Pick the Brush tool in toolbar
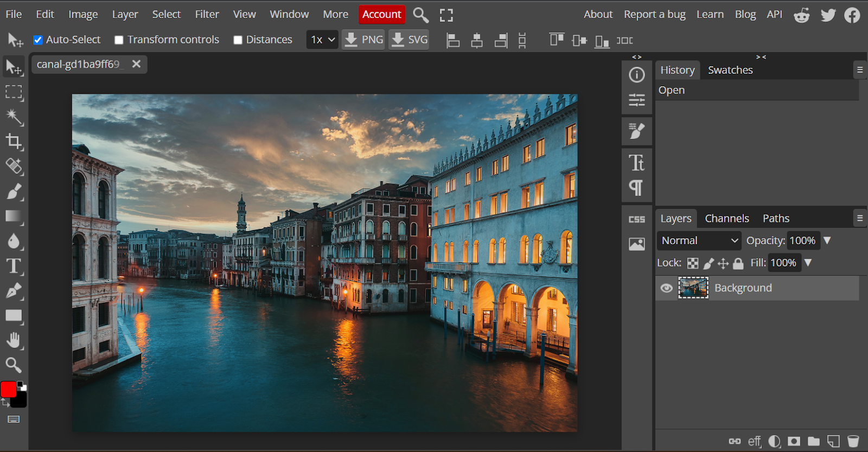This screenshot has height=452, width=868. coord(14,192)
